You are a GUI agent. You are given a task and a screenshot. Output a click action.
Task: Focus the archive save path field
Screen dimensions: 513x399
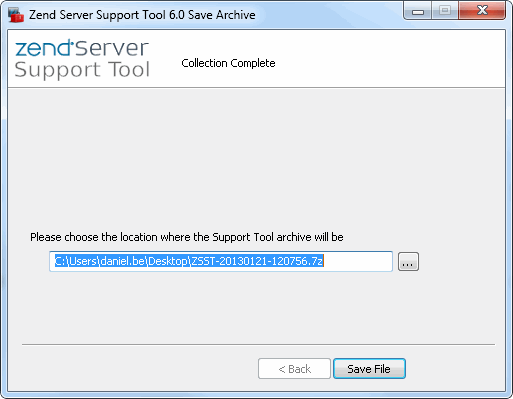click(221, 261)
